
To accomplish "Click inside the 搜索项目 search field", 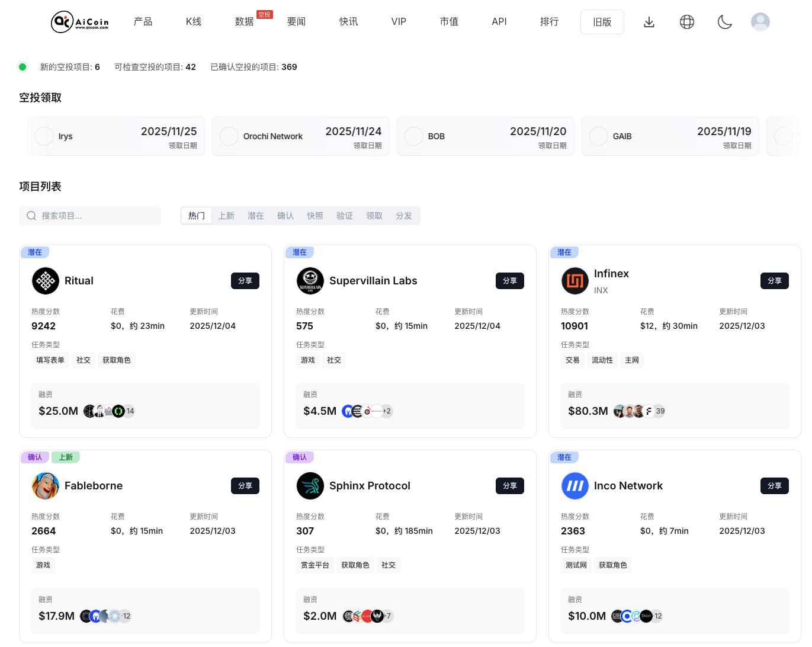I will tap(89, 216).
